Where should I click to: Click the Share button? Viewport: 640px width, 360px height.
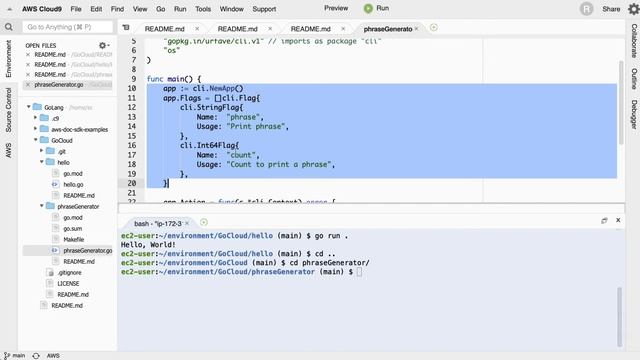pyautogui.click(x=611, y=9)
